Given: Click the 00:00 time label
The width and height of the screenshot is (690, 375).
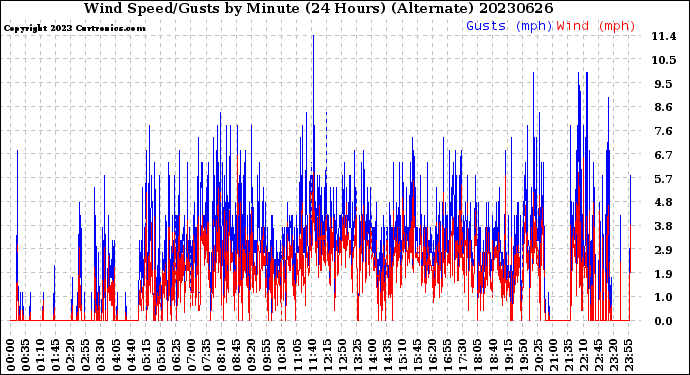Looking at the screenshot, I should point(11,355).
